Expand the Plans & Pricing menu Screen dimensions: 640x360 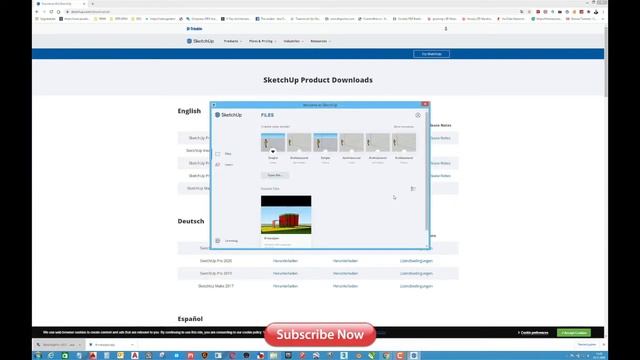pos(262,41)
